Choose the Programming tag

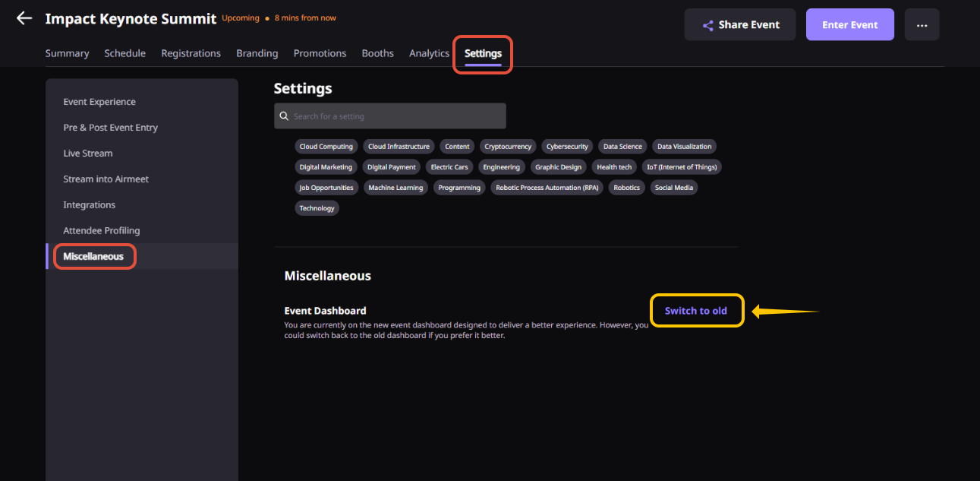(459, 188)
